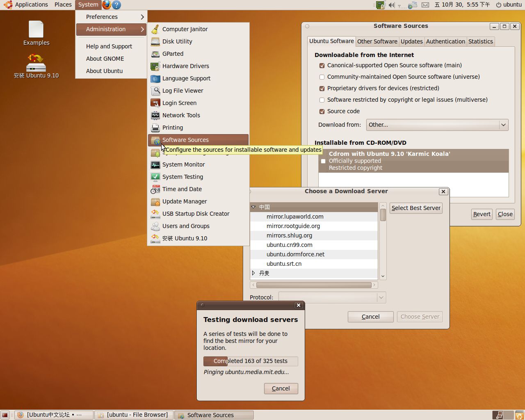Click show desktop icon in bottom panel
The image size is (525, 420).
(x=5, y=415)
